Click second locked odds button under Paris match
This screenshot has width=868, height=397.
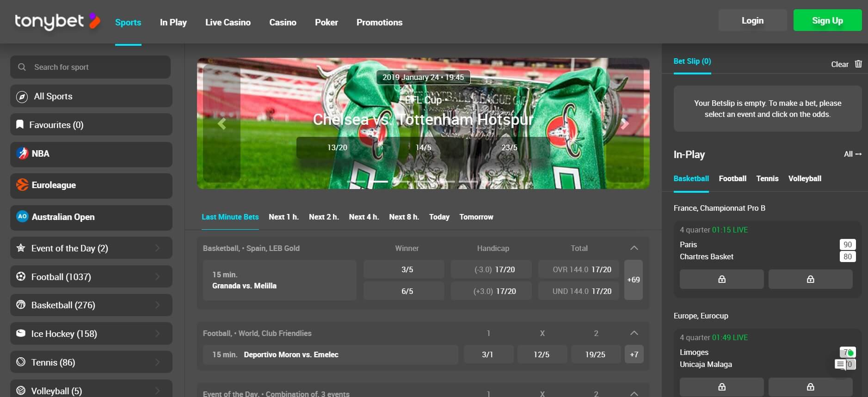click(810, 279)
